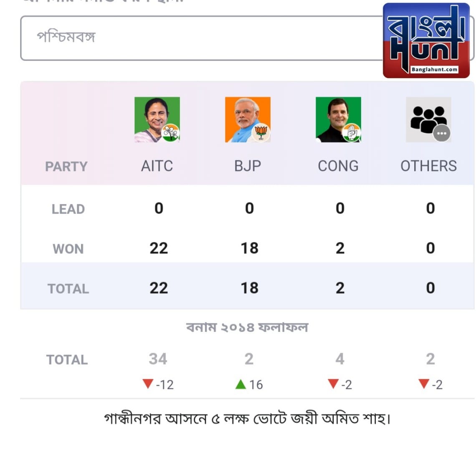Select the CONG party leader photo
Image resolution: width=476 pixels, height=451 pixels.
tap(338, 120)
